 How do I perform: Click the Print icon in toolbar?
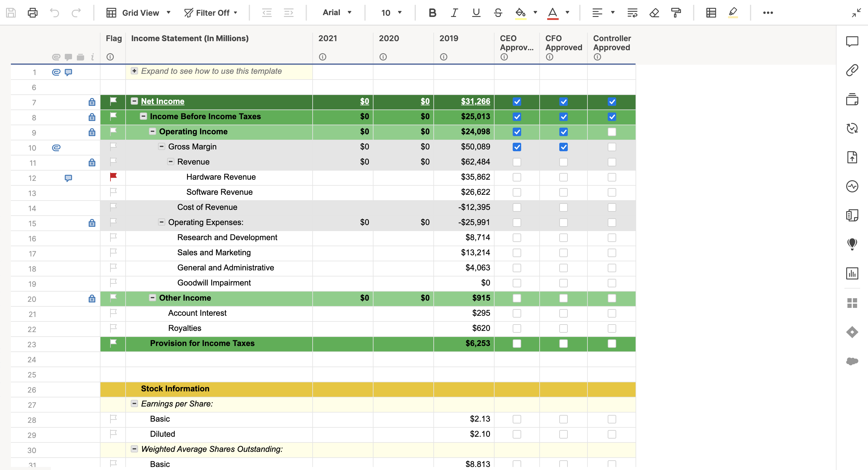[32, 13]
